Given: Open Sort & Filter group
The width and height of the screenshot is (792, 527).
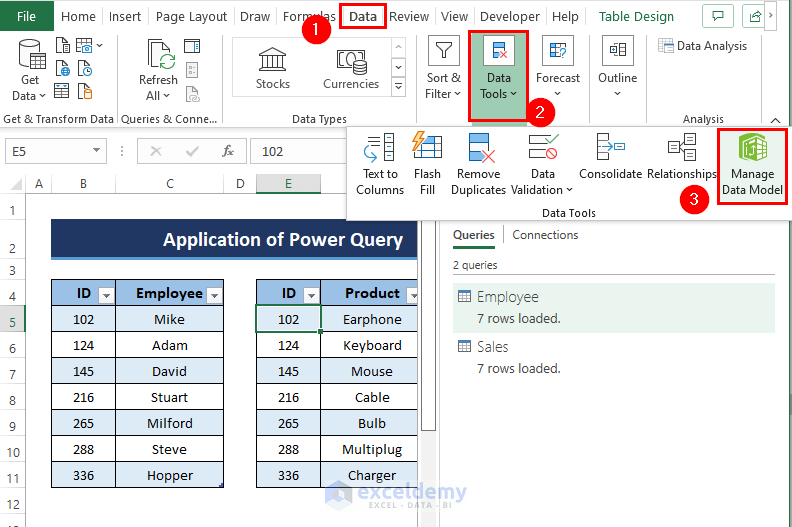Looking at the screenshot, I should pyautogui.click(x=443, y=68).
